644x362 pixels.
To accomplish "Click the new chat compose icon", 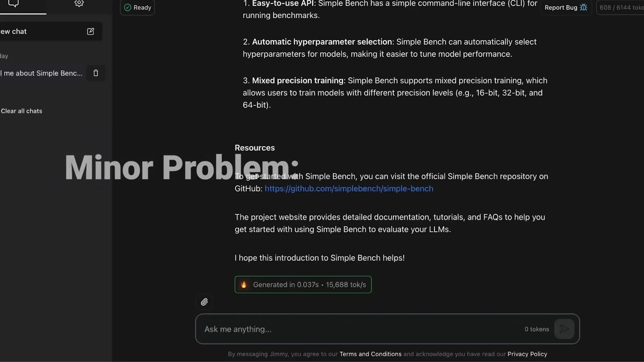I will (x=91, y=31).
